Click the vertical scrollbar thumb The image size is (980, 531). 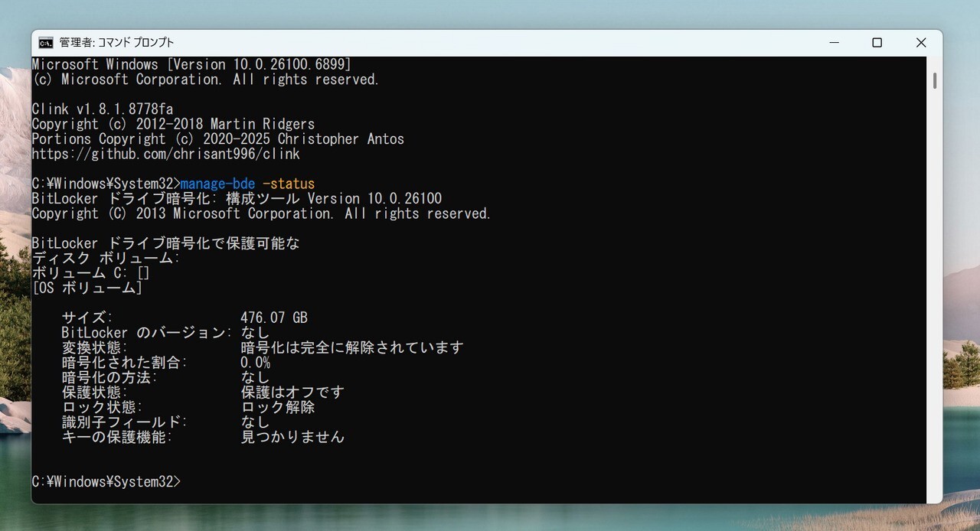click(x=935, y=80)
